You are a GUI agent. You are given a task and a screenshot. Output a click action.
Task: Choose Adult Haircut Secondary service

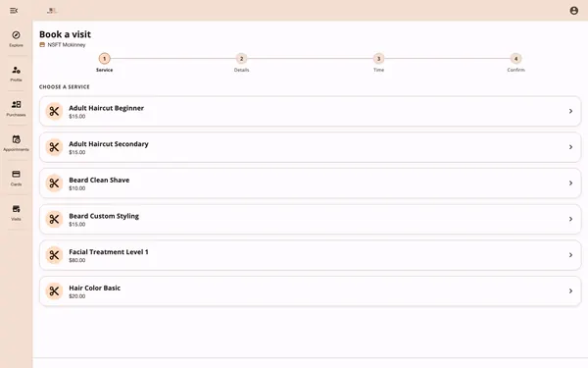click(x=310, y=147)
